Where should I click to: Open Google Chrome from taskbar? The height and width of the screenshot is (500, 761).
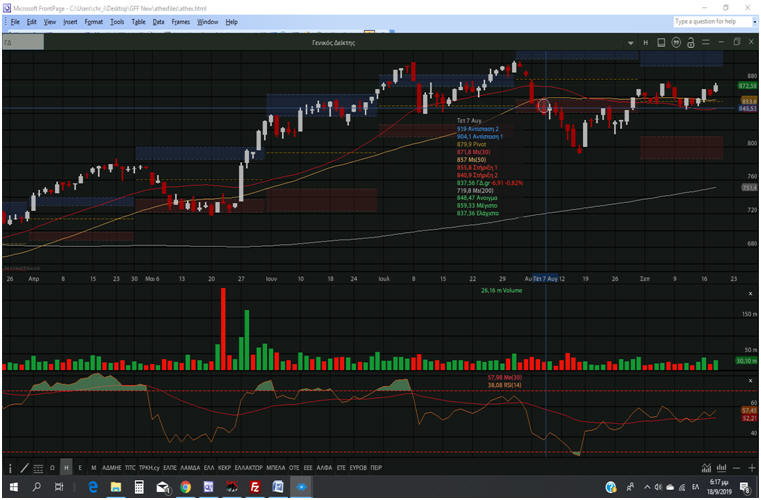(x=185, y=487)
